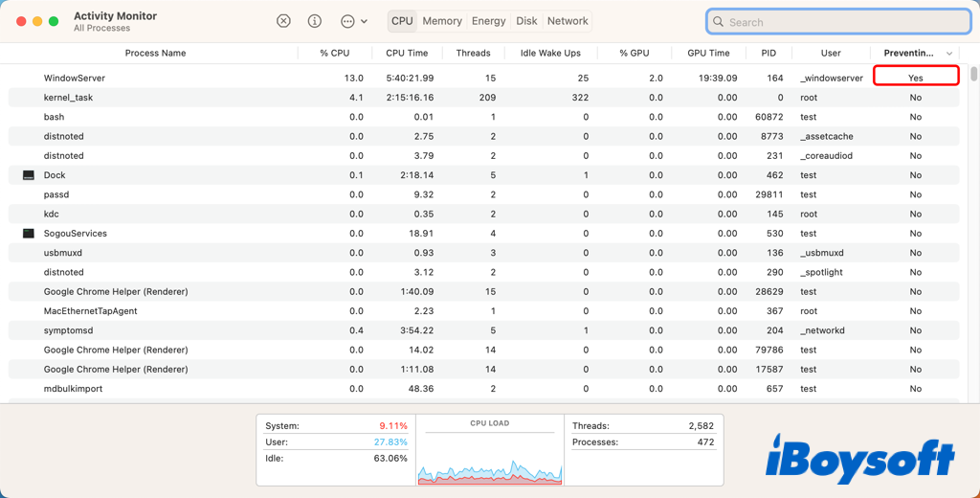The height and width of the screenshot is (498, 980).
Task: Click the yellow minimize window button
Action: tap(37, 21)
